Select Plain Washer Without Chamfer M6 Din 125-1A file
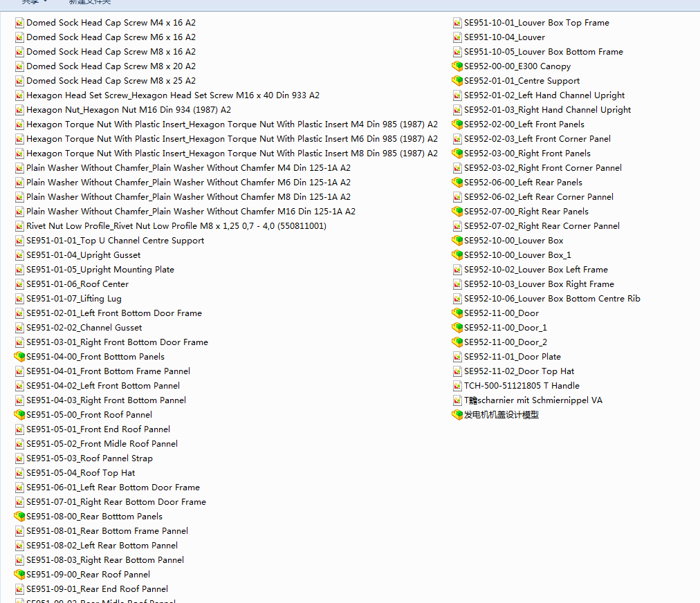The height and width of the screenshot is (603, 700). pyautogui.click(x=188, y=182)
